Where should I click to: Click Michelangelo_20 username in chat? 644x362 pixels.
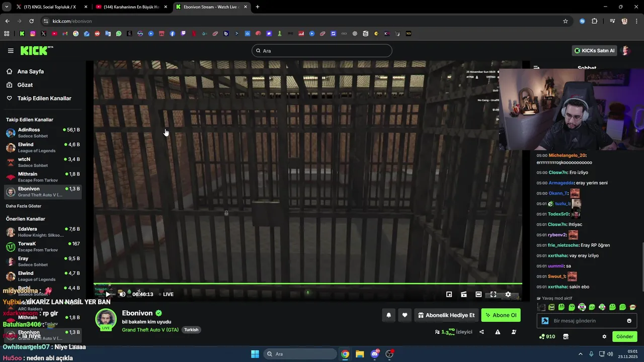pyautogui.click(x=567, y=155)
